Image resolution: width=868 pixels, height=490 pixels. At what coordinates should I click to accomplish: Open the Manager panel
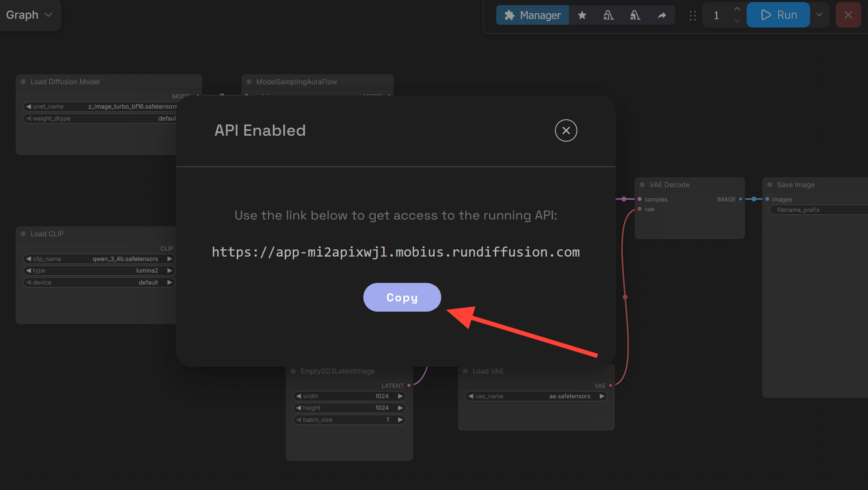point(533,15)
